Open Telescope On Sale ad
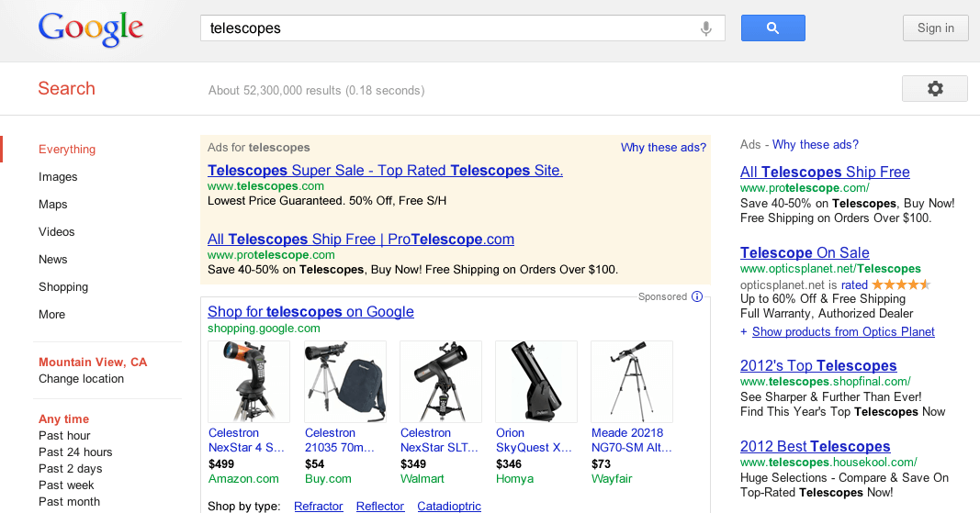Screen dimensions: 980x513 pos(805,253)
